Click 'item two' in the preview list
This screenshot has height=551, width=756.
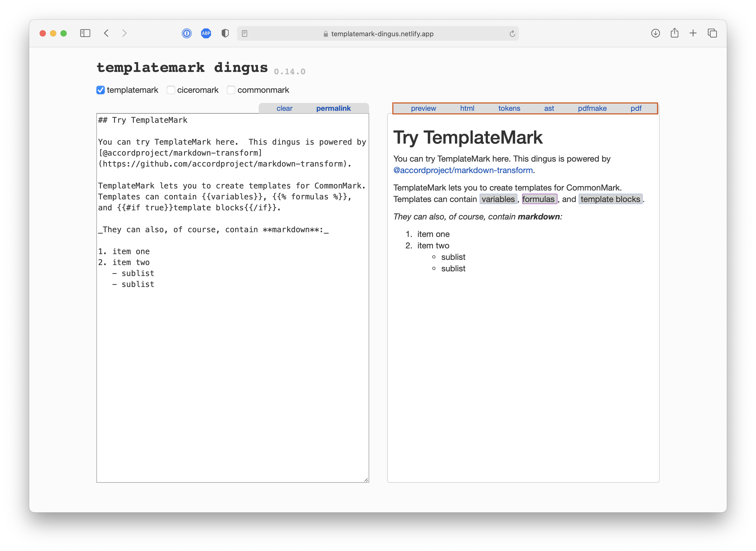click(433, 246)
